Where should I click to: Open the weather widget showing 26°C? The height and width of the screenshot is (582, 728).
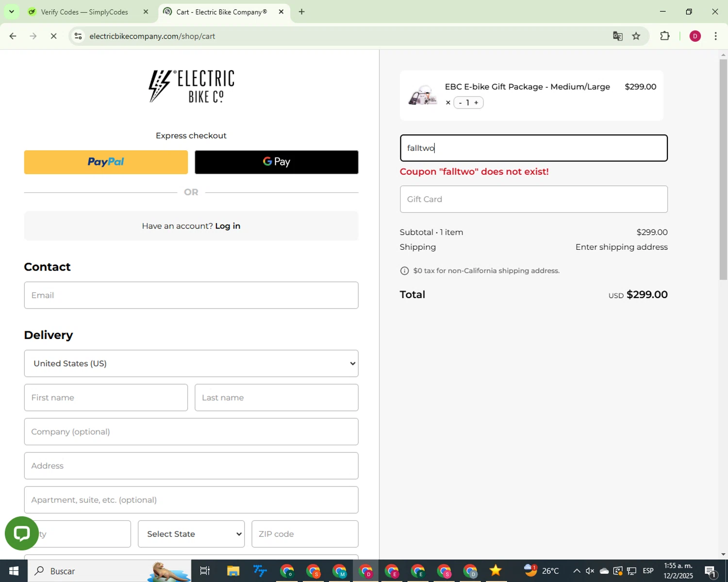(x=542, y=571)
